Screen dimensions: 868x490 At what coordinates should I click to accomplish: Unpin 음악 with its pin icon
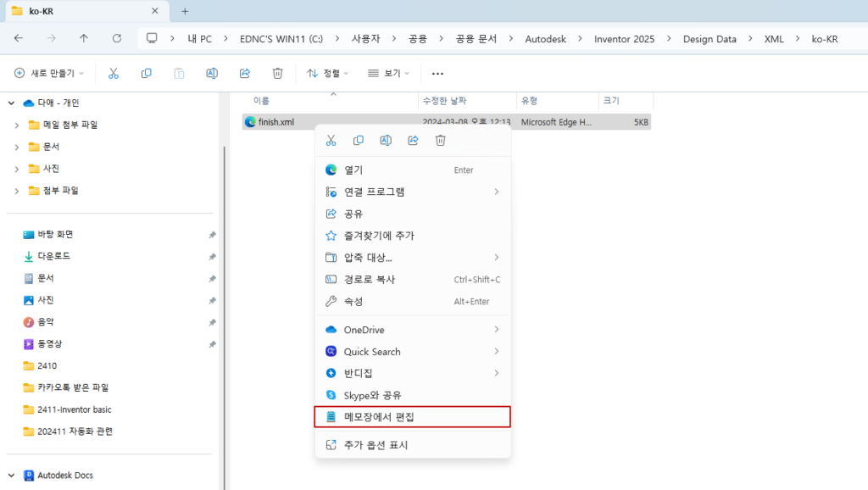coord(212,322)
